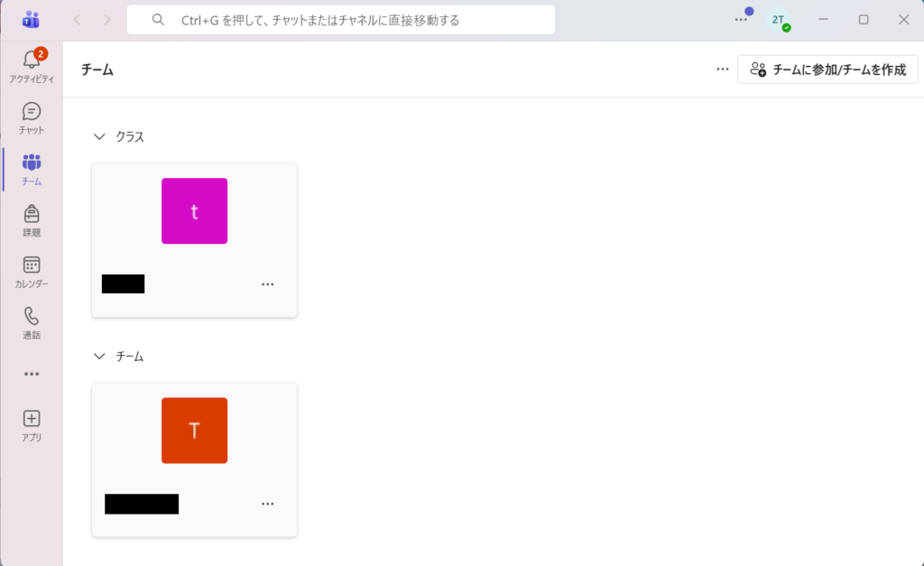Click チームに参加/チームを作成 button
This screenshot has height=566, width=924.
[x=827, y=70]
